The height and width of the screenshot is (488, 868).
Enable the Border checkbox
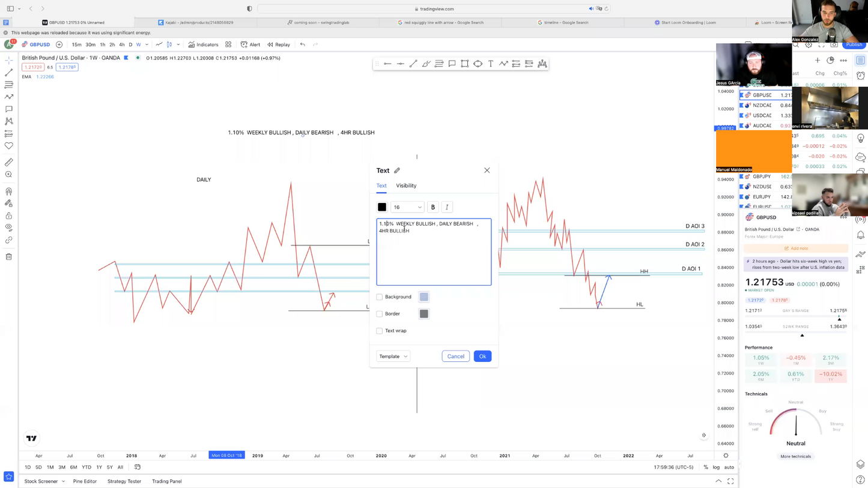(x=380, y=314)
